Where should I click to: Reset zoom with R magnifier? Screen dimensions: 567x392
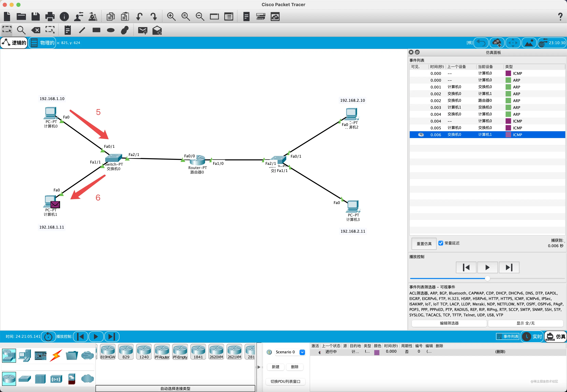[x=186, y=17]
